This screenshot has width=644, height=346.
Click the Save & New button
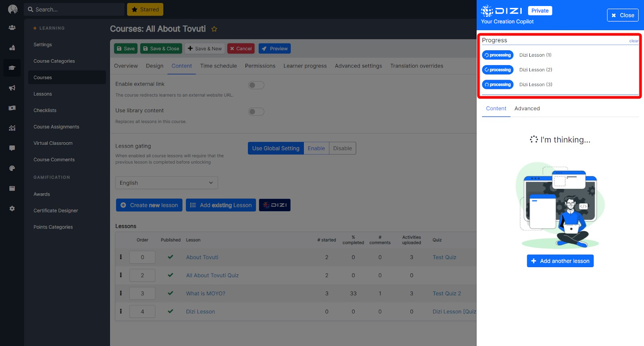point(204,49)
